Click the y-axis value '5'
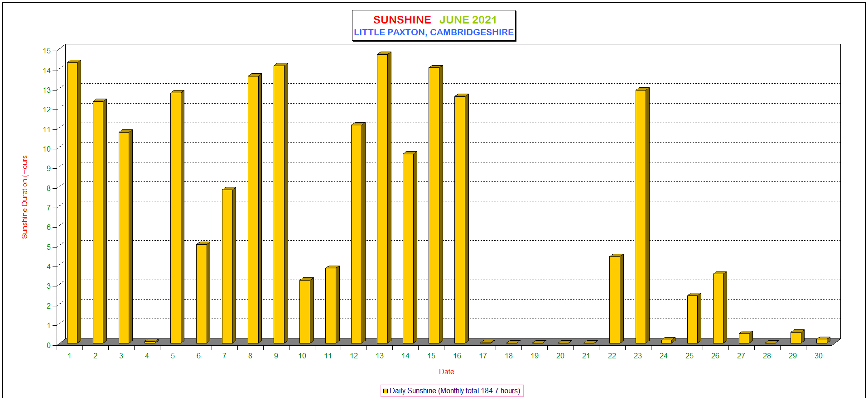 click(x=49, y=247)
